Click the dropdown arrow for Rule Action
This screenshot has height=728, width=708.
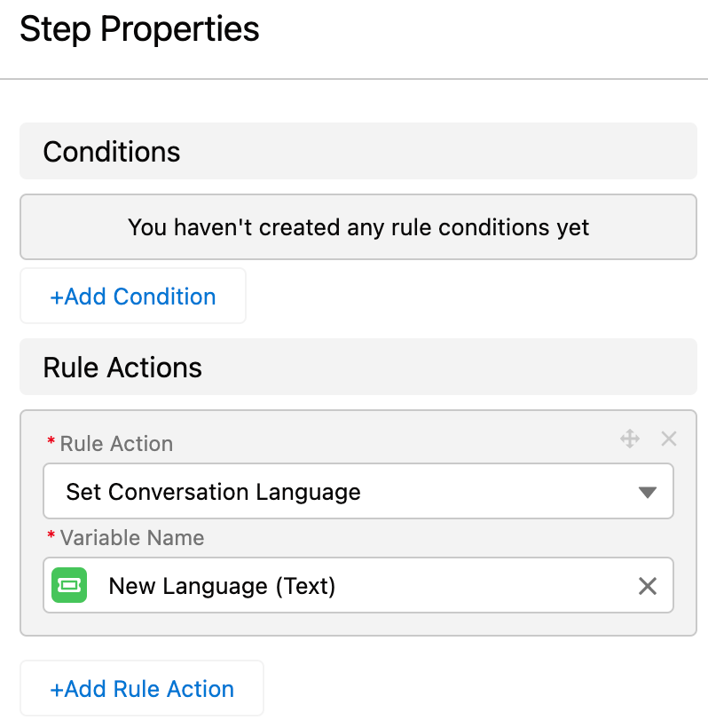(x=647, y=492)
